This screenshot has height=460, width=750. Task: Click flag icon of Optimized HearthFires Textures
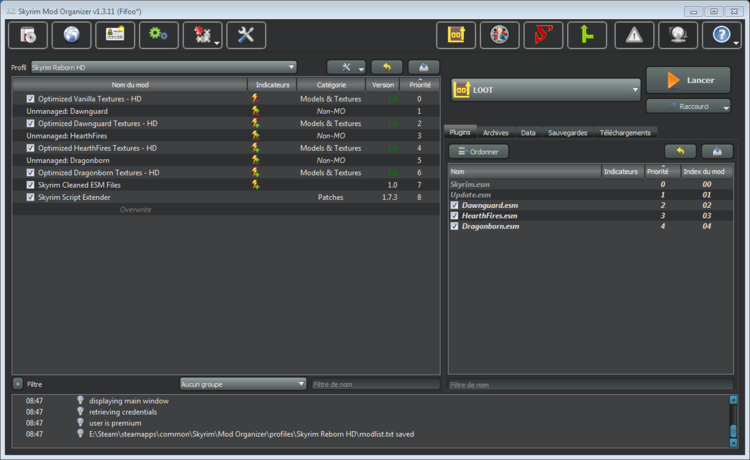click(x=256, y=148)
